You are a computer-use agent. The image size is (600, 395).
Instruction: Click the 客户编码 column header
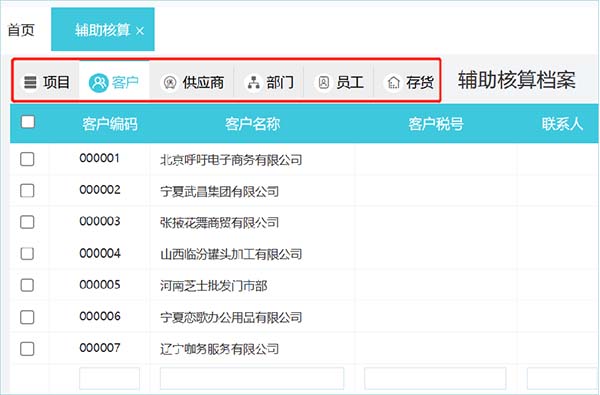click(x=110, y=124)
